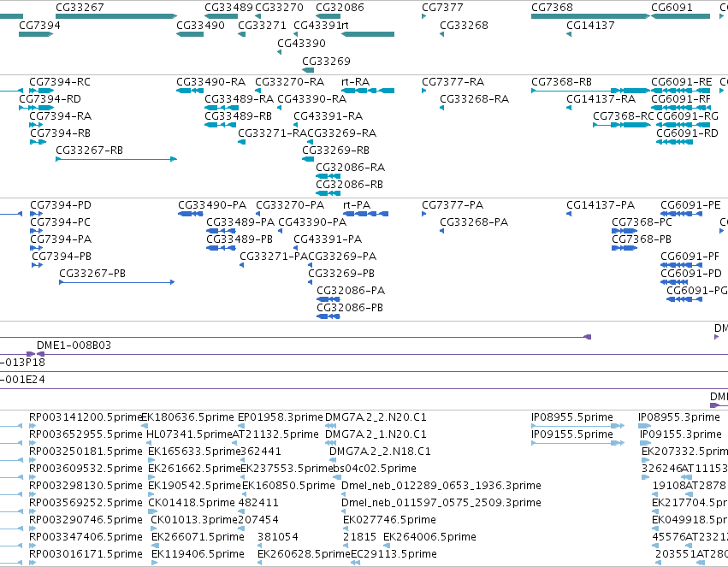The height and width of the screenshot is (567, 728).
Task: Click the CG33271 gene label
Action: coord(262,25)
